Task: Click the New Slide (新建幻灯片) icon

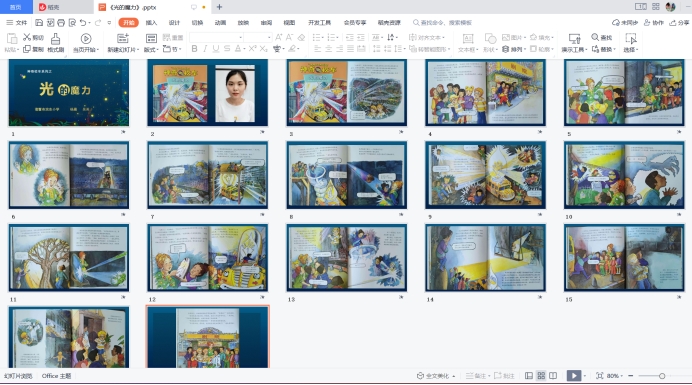Action: 123,39
